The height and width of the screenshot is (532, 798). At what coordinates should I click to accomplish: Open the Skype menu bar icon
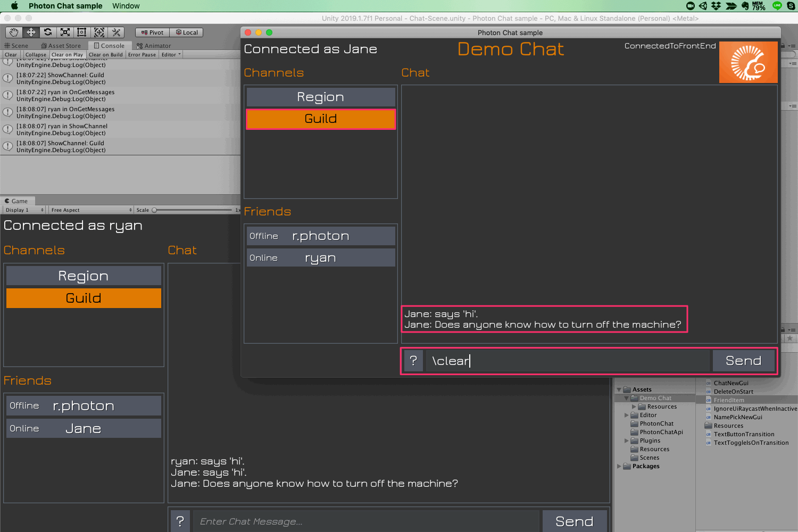[x=791, y=6]
